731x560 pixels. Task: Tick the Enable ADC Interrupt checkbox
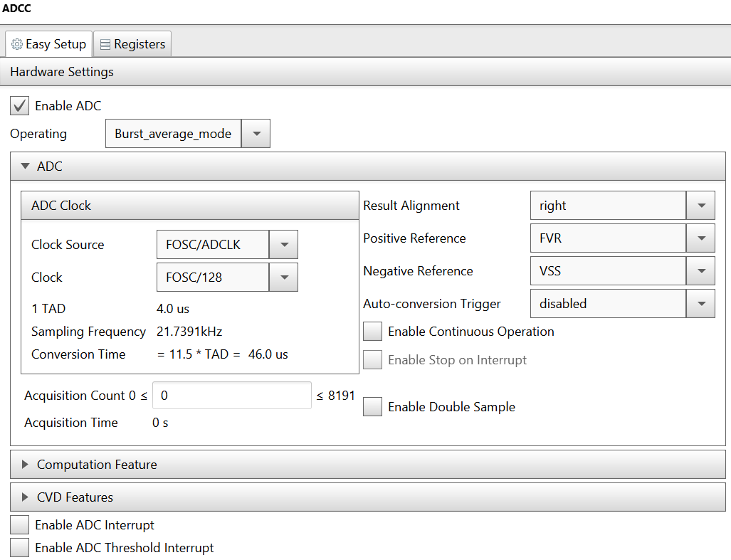pos(20,524)
